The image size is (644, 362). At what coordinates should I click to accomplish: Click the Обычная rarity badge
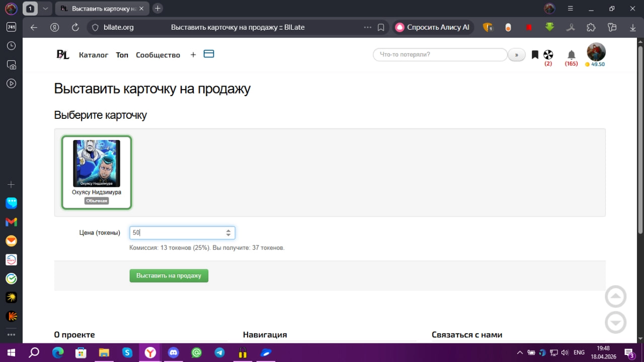(x=97, y=200)
